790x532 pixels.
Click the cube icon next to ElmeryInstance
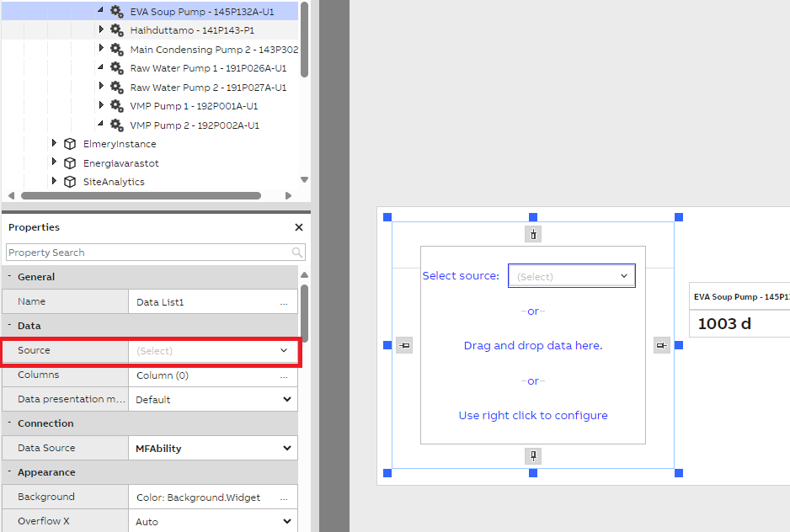point(69,143)
